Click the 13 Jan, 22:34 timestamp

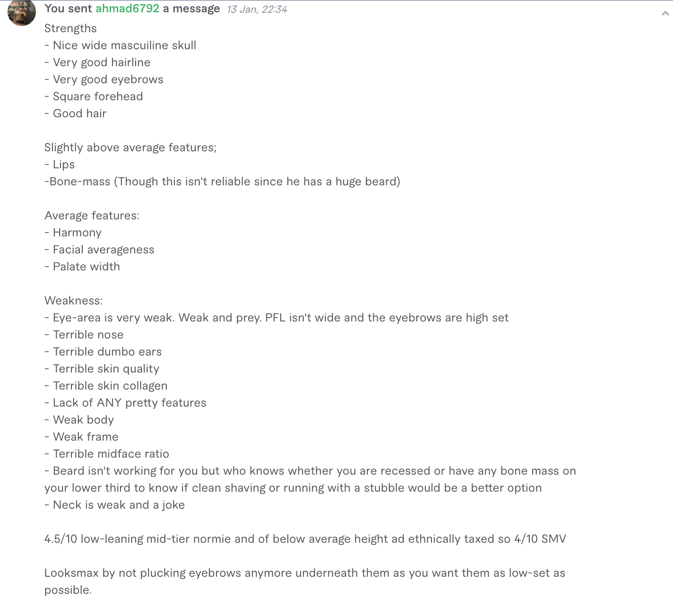click(257, 9)
